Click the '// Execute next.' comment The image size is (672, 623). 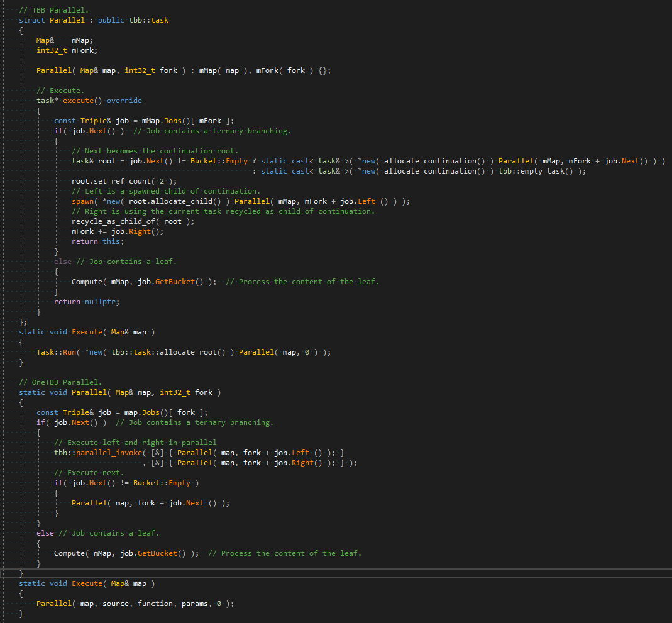point(89,473)
